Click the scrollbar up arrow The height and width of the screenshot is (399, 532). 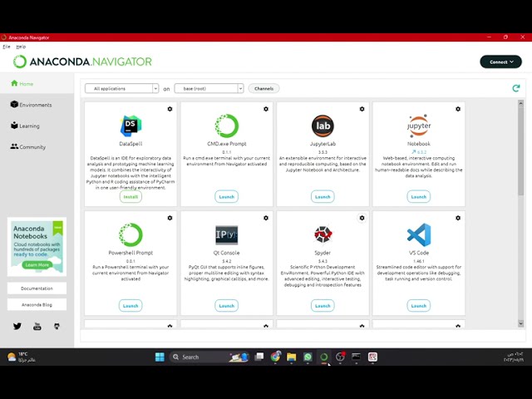click(521, 103)
